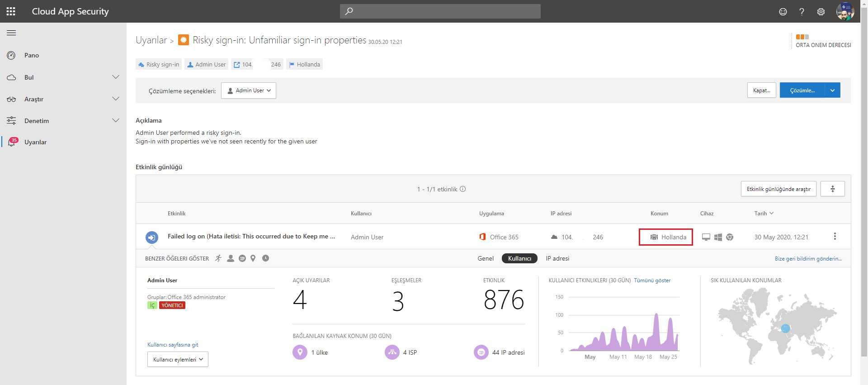Click the Office 365 app icon

(482, 237)
